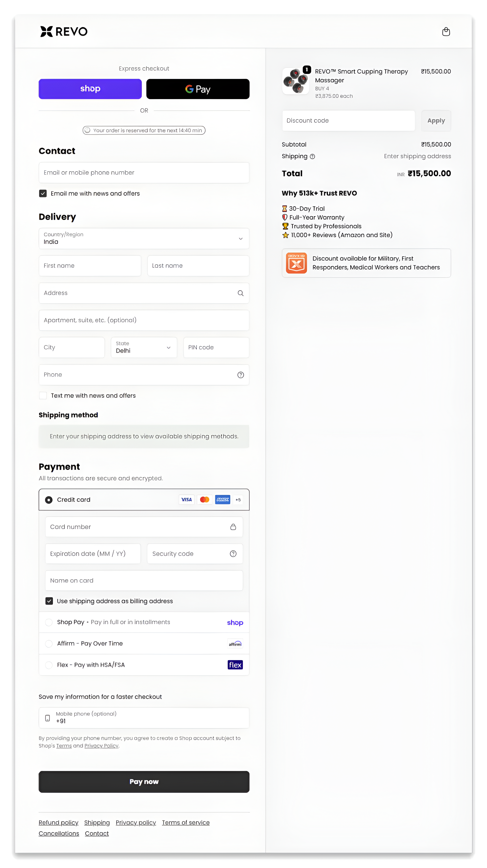This screenshot has height=868, width=487.
Task: Select Flex Pay with HSA/FSA option
Action: 49,665
